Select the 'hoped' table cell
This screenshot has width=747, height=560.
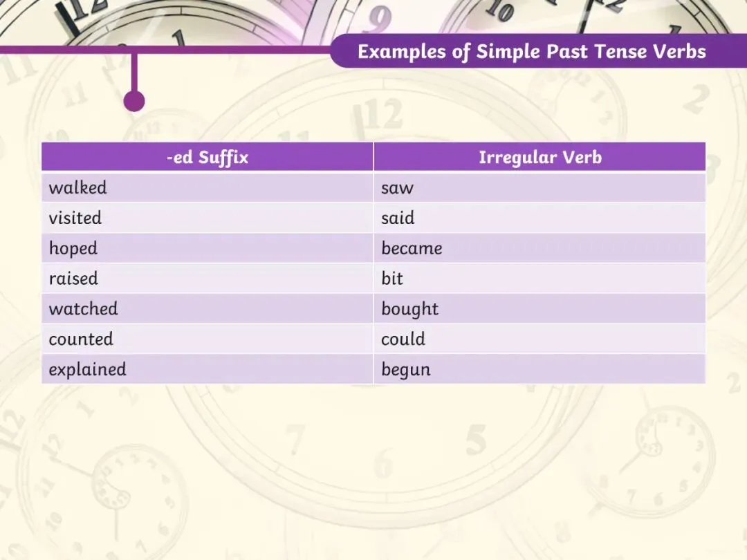pyautogui.click(x=207, y=248)
